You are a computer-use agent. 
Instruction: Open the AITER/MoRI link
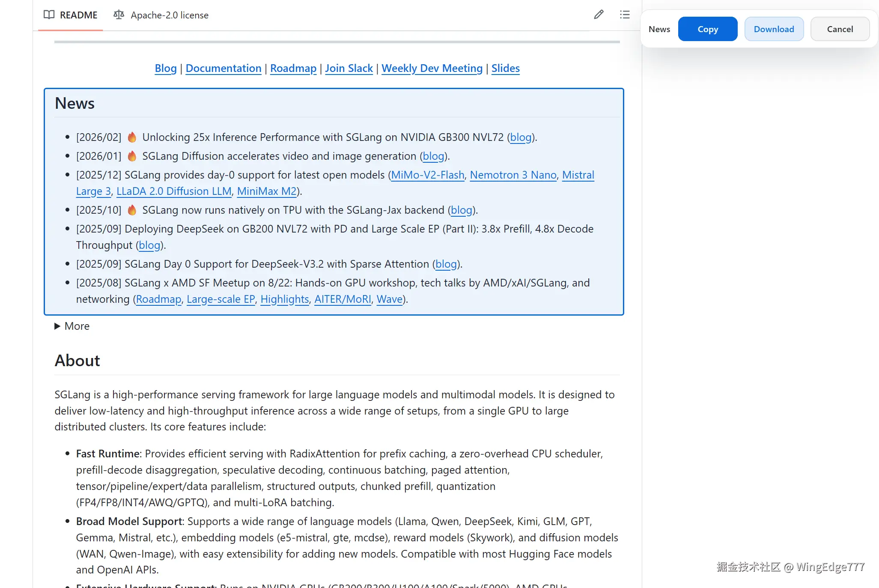coord(343,299)
